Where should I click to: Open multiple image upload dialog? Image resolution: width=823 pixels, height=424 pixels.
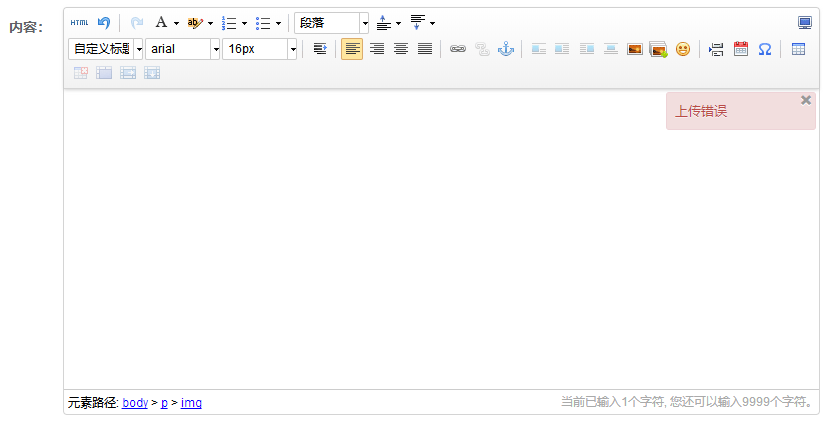(x=659, y=49)
